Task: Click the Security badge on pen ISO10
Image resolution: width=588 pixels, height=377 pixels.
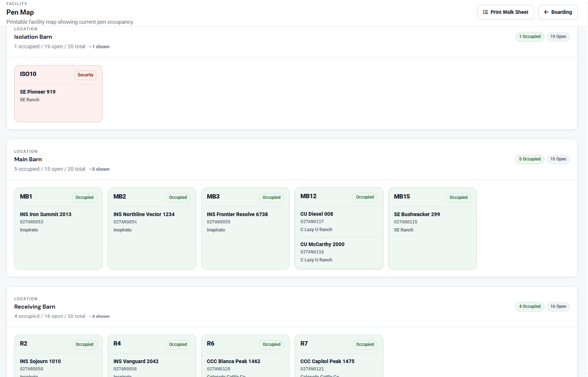Action: tap(85, 75)
